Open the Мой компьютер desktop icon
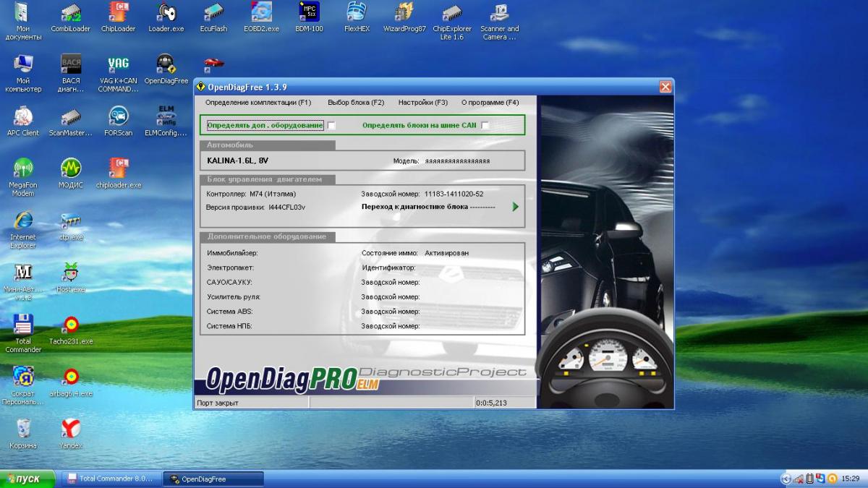 point(23,74)
